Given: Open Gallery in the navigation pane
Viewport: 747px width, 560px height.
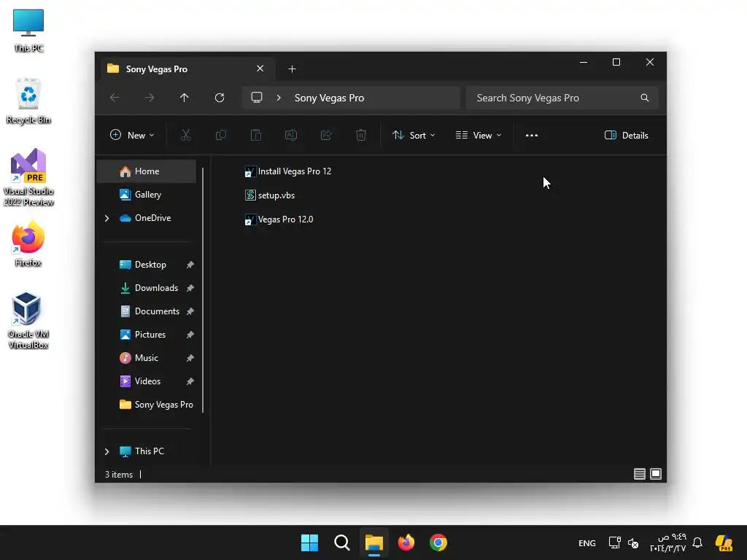Looking at the screenshot, I should [147, 194].
